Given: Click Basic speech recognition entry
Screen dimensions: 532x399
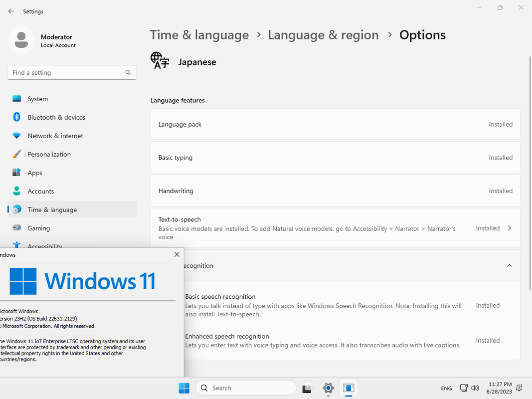Looking at the screenshot, I should 352,305.
